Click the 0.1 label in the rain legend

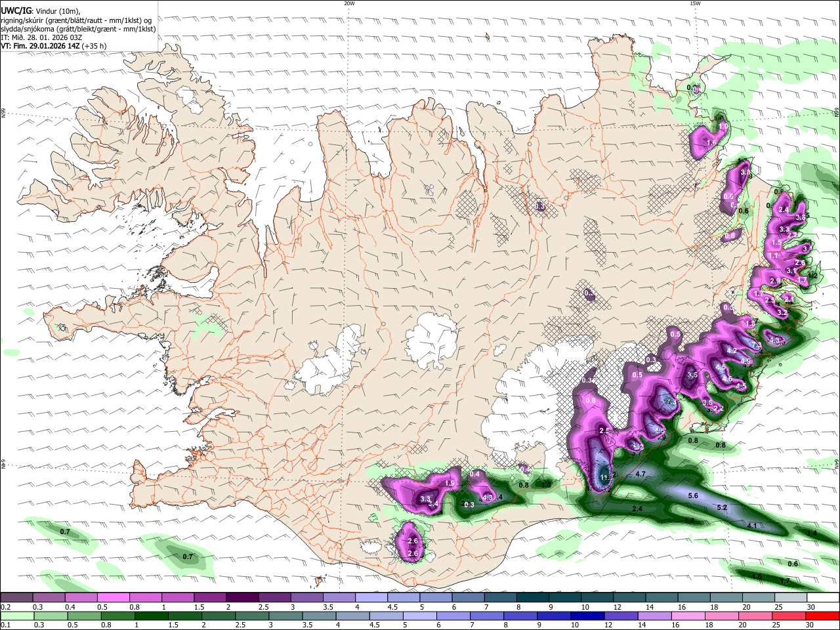click(x=5, y=625)
